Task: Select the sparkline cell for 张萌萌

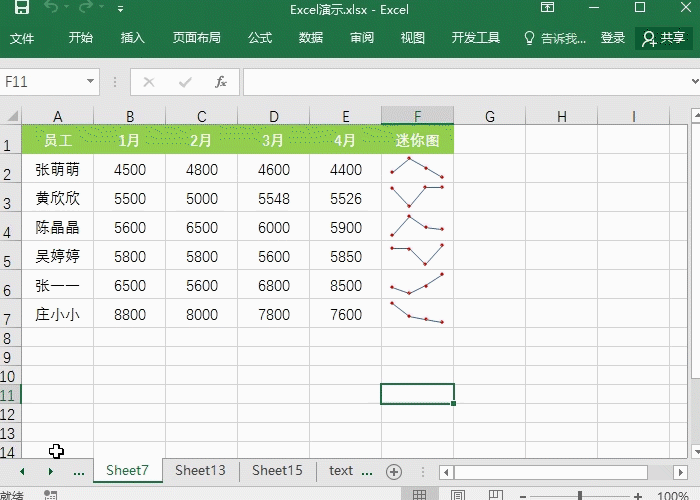Action: tap(417, 169)
